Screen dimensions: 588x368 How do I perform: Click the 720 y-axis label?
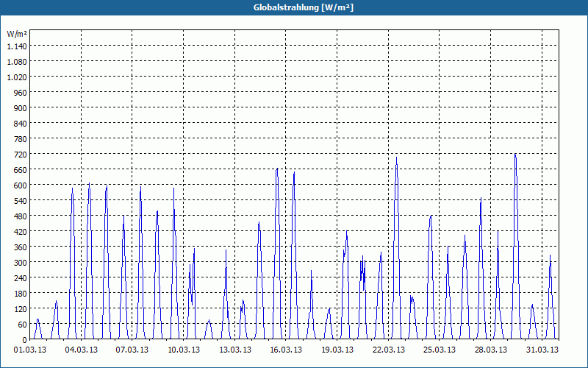point(21,155)
